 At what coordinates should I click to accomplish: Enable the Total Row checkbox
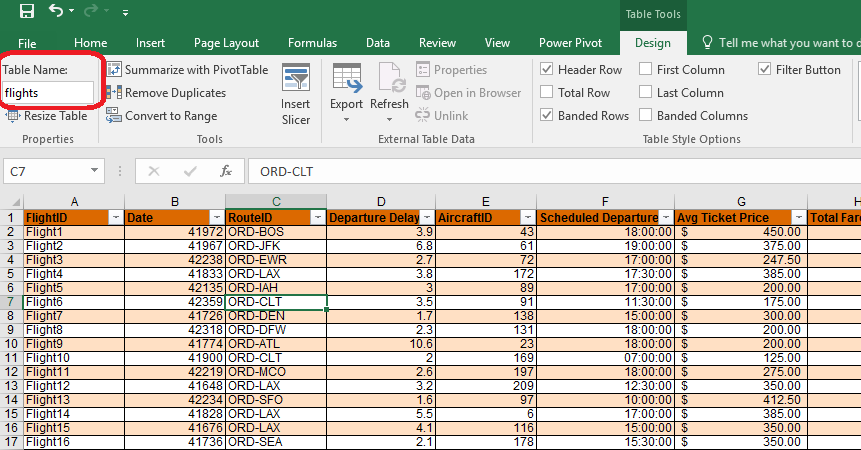547,93
